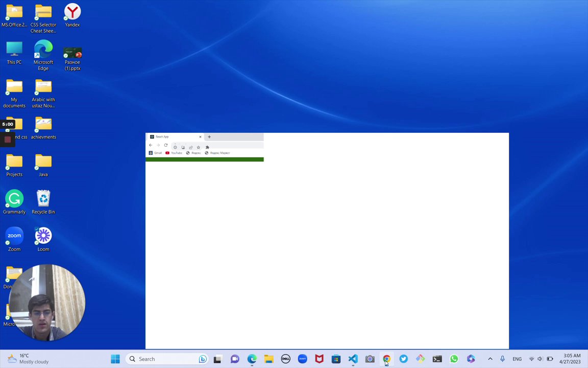Switch to Visual Studio Code on the taskbar
Viewport: 588px width, 368px height.
tap(353, 359)
